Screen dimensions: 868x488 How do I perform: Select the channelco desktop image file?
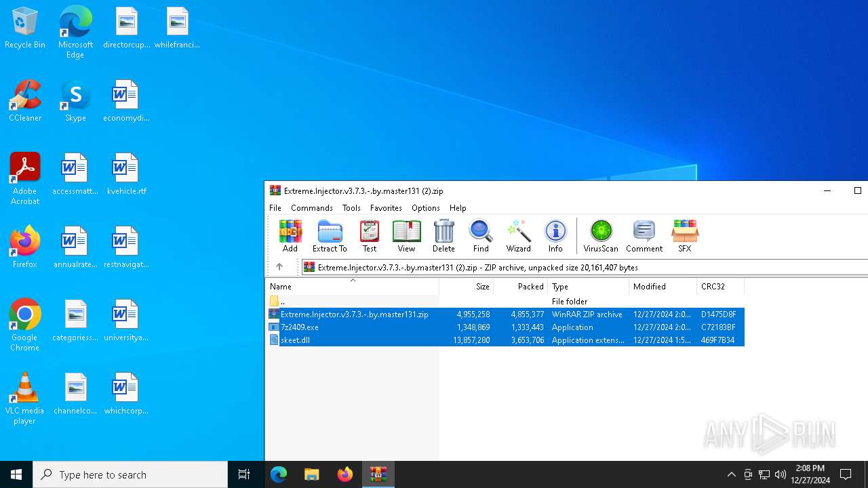75,394
